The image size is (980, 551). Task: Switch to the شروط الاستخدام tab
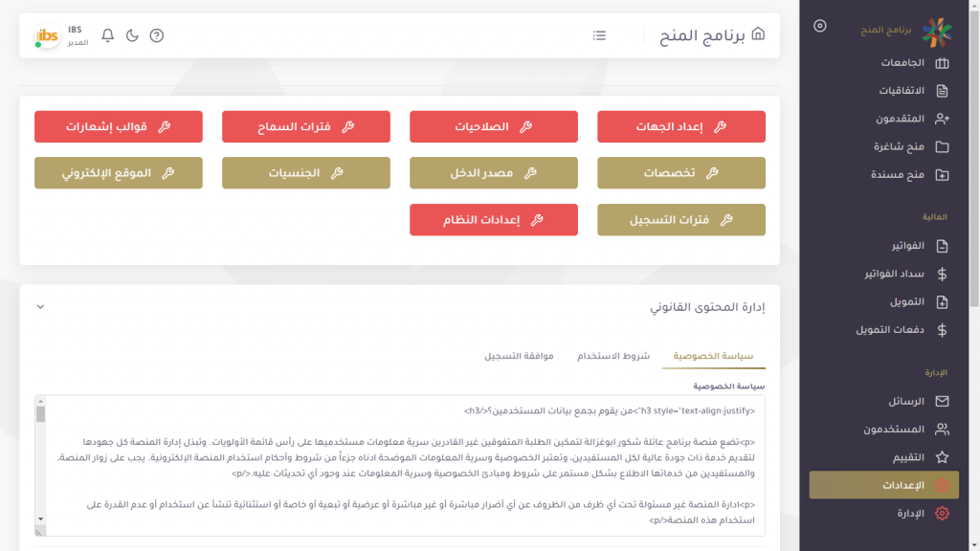click(612, 356)
